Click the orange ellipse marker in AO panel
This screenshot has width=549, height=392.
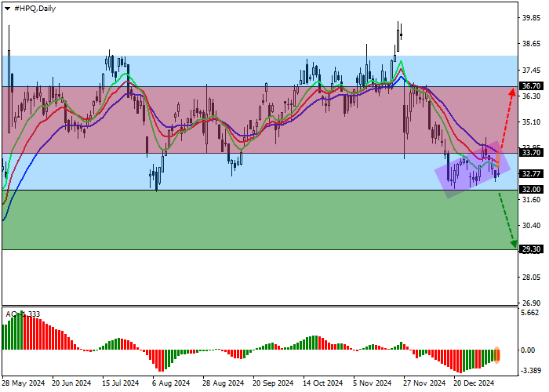click(x=497, y=355)
